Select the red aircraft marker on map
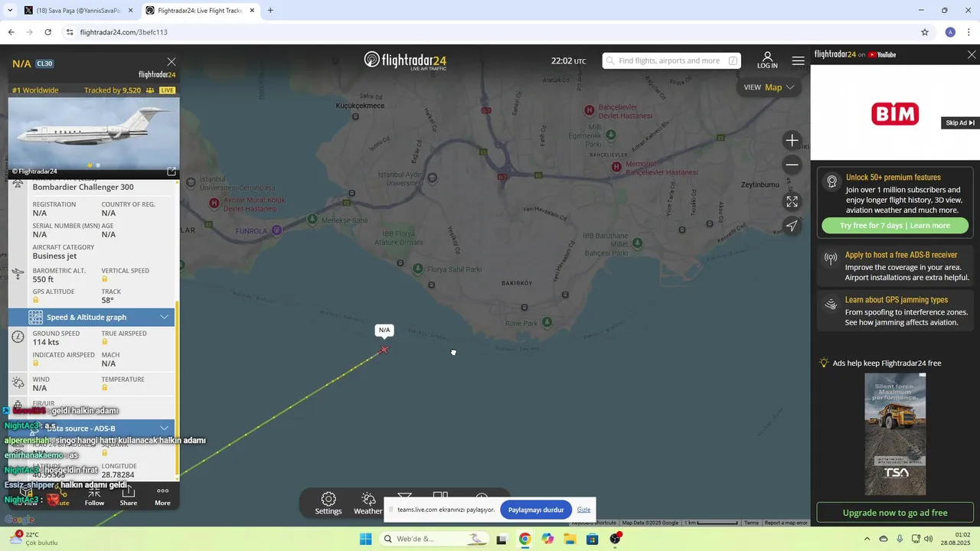980x551 pixels. tap(384, 350)
